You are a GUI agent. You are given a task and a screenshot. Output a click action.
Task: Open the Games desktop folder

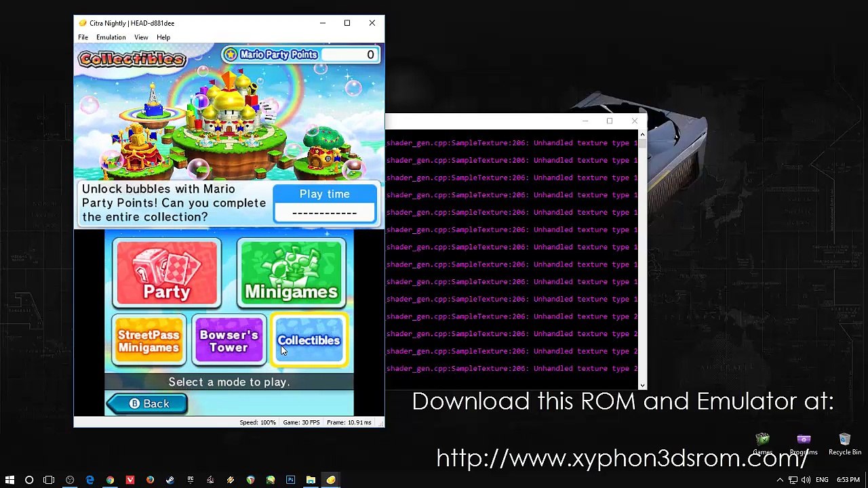coord(763,445)
